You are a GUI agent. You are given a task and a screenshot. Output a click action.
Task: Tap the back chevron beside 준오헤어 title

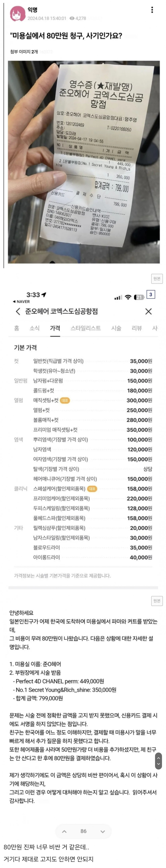tap(18, 311)
